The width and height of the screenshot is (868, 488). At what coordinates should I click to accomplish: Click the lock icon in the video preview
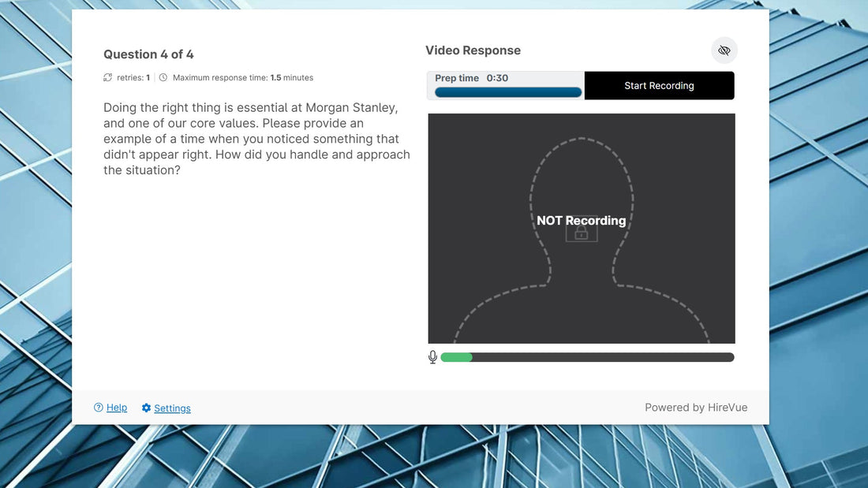pyautogui.click(x=582, y=233)
